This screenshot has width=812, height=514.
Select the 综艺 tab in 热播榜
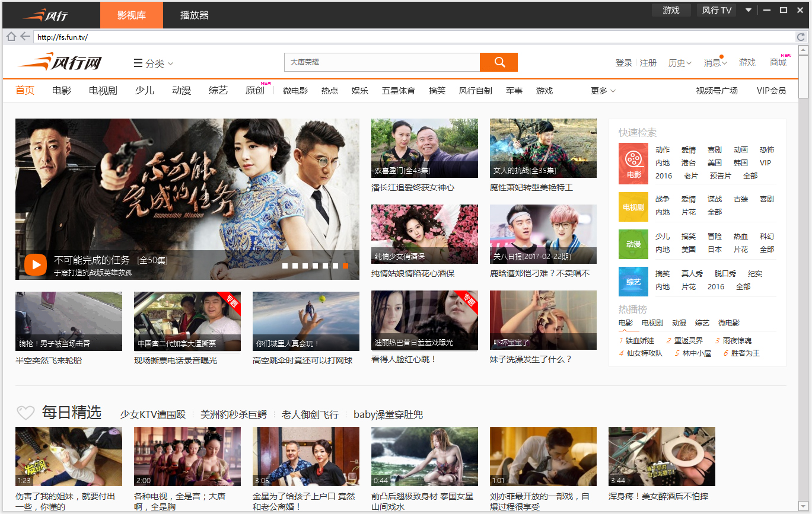[702, 323]
